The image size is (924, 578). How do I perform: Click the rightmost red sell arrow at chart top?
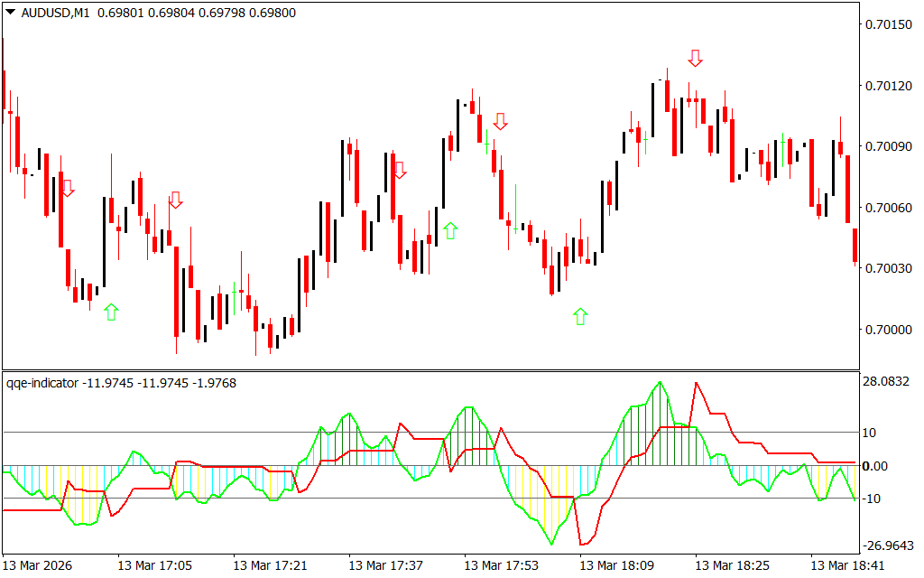[x=695, y=58]
